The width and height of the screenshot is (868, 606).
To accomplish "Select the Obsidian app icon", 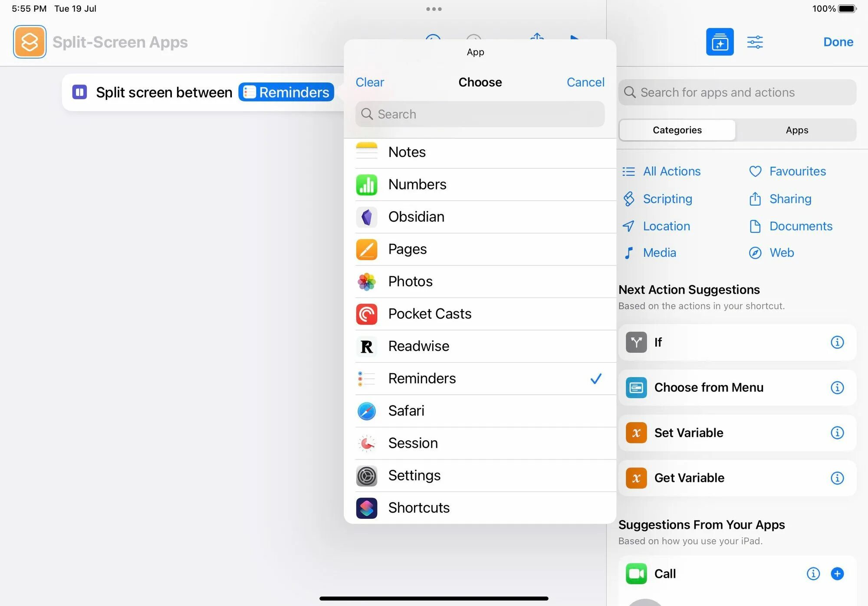I will click(368, 216).
